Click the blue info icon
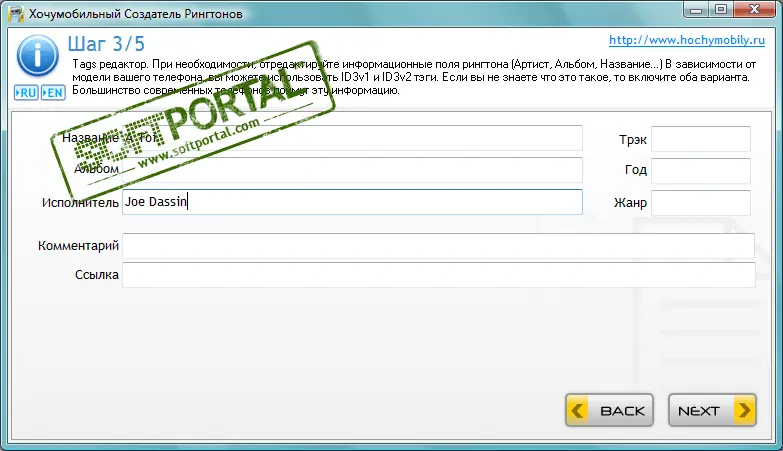This screenshot has height=451, width=783. point(37,56)
